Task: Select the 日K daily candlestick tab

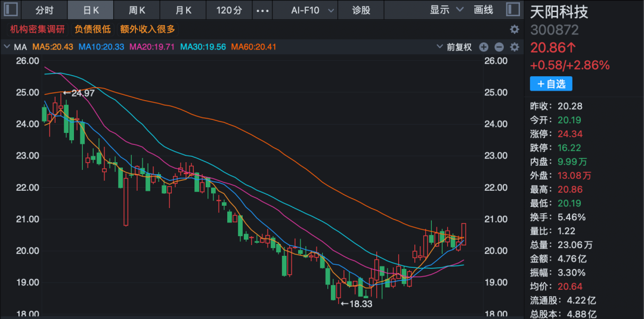Action: click(x=91, y=10)
